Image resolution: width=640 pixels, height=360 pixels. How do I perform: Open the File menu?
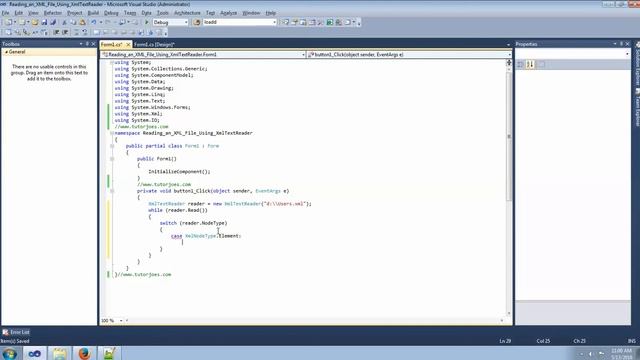click(x=5, y=13)
